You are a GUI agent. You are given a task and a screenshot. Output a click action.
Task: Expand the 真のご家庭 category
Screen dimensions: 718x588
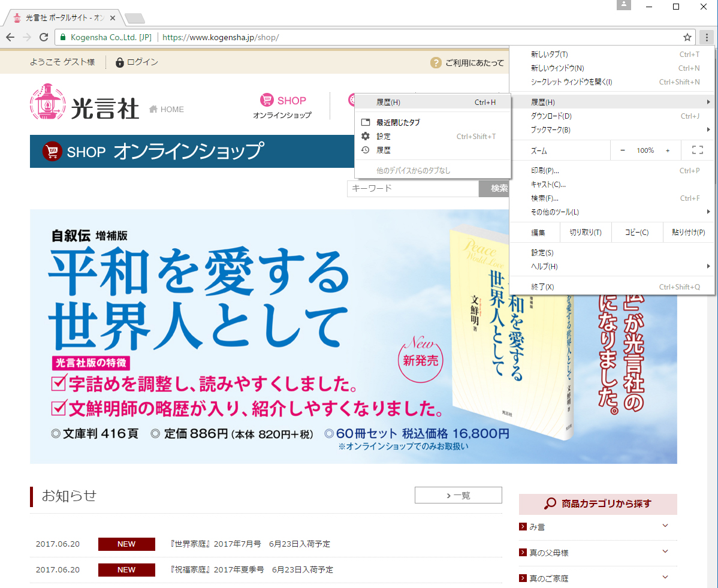click(x=665, y=577)
